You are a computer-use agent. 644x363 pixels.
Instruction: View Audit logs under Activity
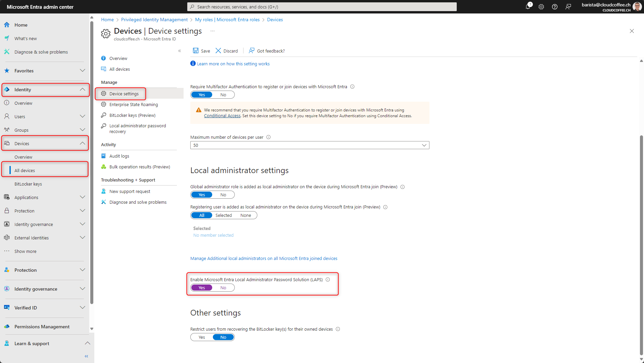(x=119, y=156)
